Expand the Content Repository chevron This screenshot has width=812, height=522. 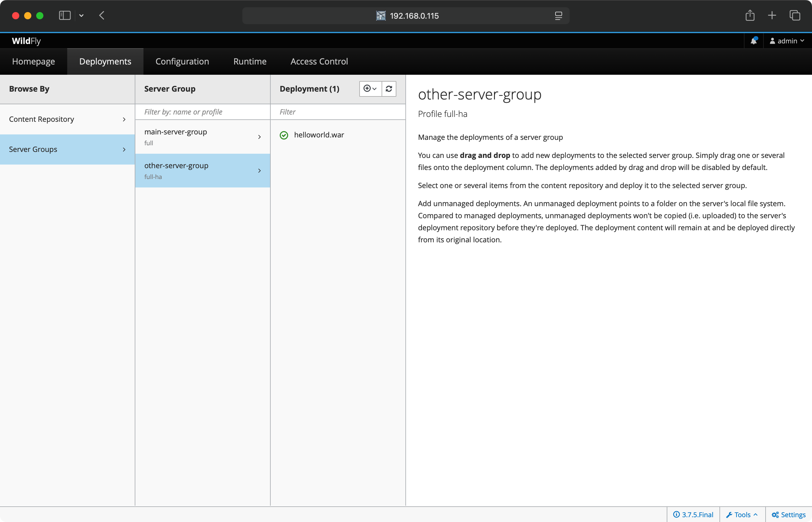click(124, 119)
